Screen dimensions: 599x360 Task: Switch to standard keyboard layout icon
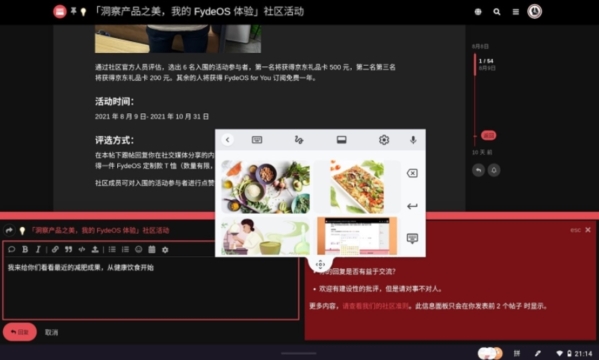tap(257, 140)
